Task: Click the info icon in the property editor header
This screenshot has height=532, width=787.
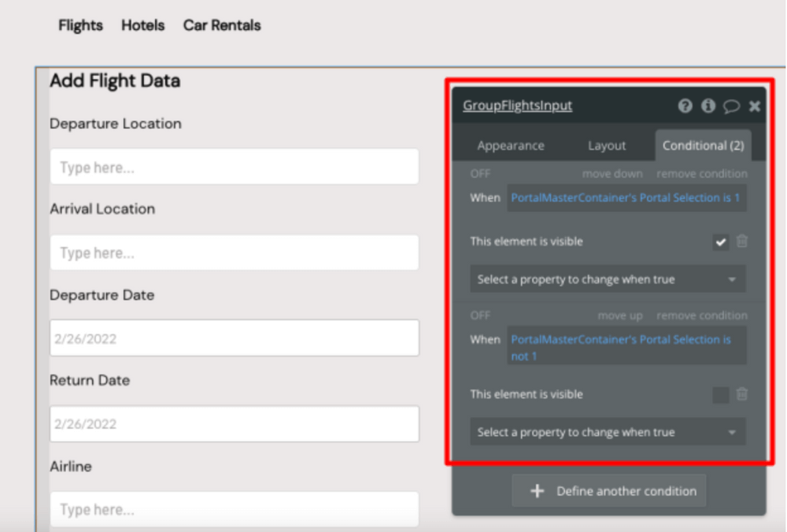Action: [x=708, y=105]
